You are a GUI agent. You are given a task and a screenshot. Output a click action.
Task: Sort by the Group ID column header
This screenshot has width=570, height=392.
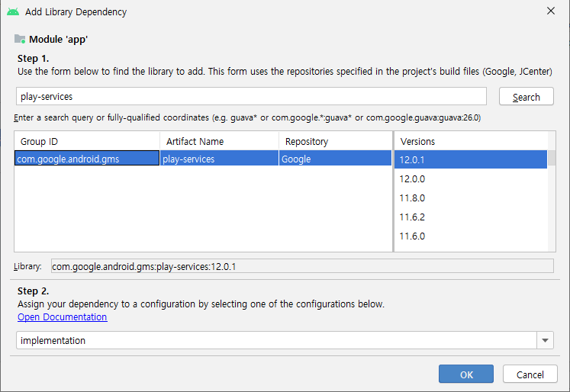point(87,141)
